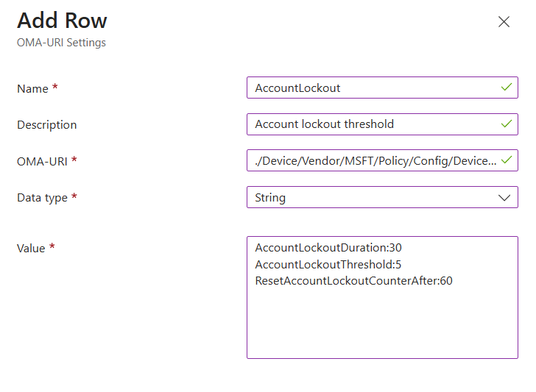
Task: Click the validation checkmark in Description field
Action: (x=506, y=124)
